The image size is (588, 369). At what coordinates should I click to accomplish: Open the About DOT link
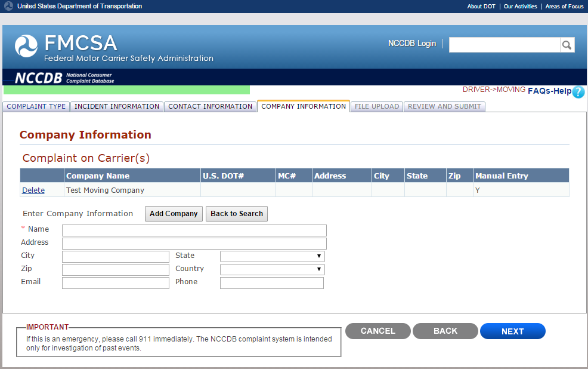coord(481,7)
